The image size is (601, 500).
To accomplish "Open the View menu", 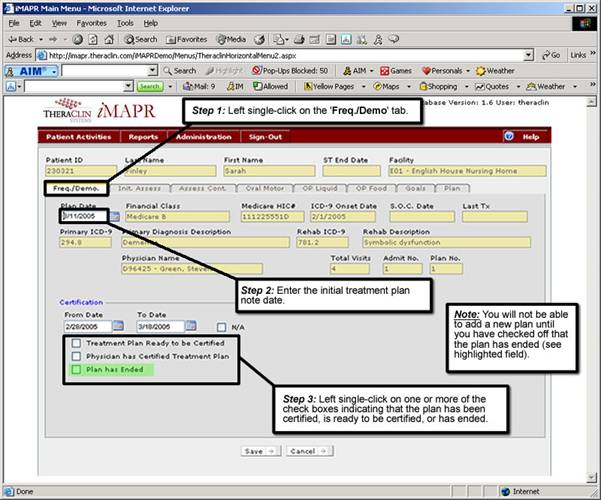I will coord(59,23).
